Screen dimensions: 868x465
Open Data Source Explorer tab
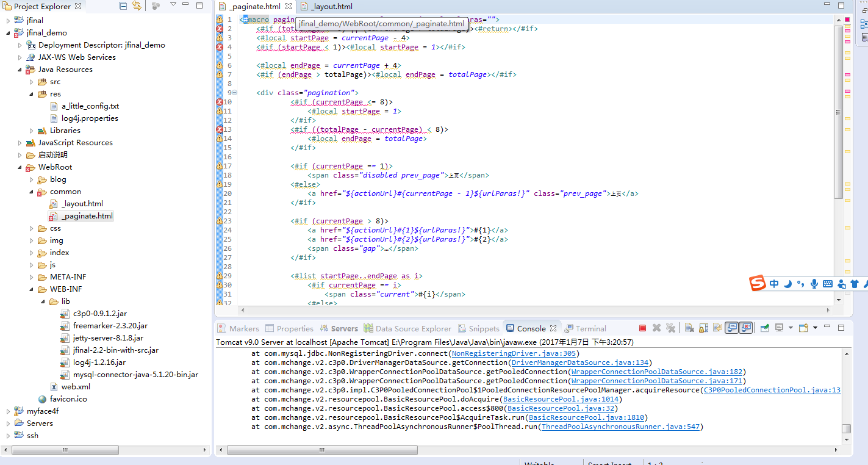click(x=407, y=328)
